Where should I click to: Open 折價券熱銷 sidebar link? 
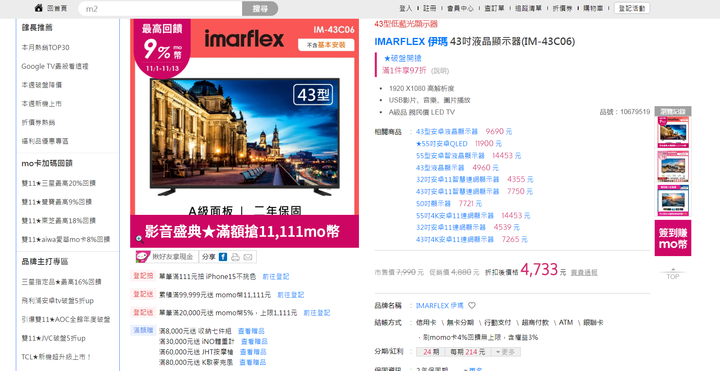[38, 123]
